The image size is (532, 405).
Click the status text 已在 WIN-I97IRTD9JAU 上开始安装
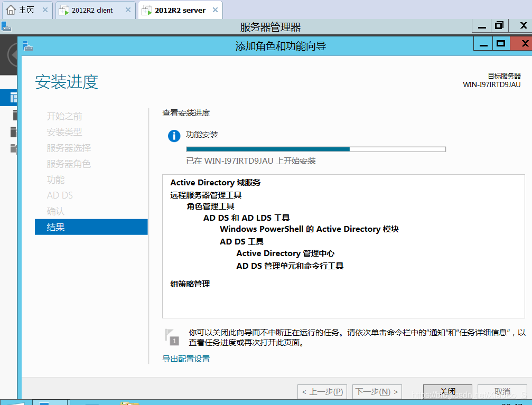coord(251,161)
